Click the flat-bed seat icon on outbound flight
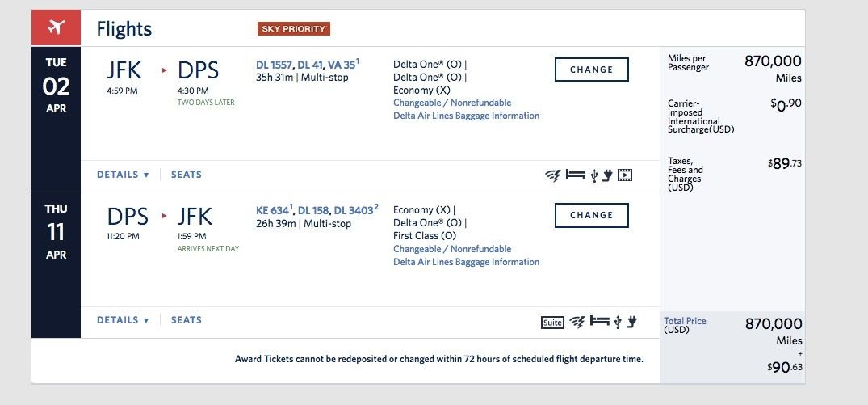This screenshot has width=868, height=405. [x=574, y=175]
